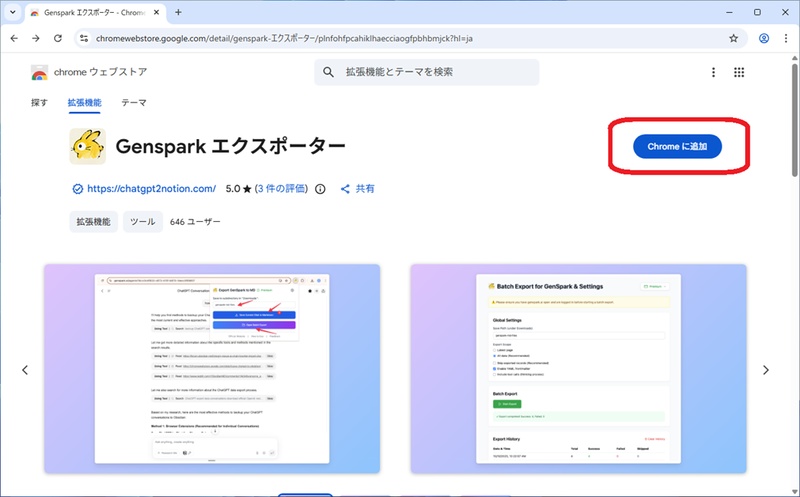Viewport: 800px width, 497px height.
Task: Click the search magnifier icon
Action: pos(329,72)
